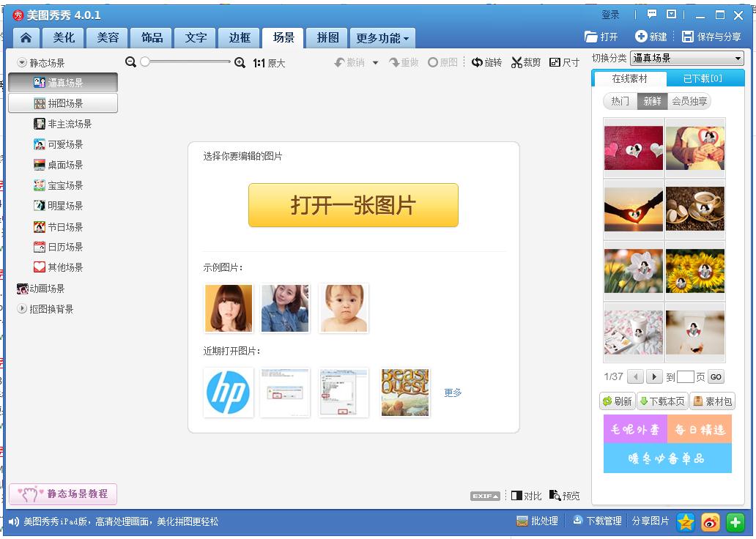Select 节日场景 category
756x539 pixels.
pyautogui.click(x=59, y=226)
